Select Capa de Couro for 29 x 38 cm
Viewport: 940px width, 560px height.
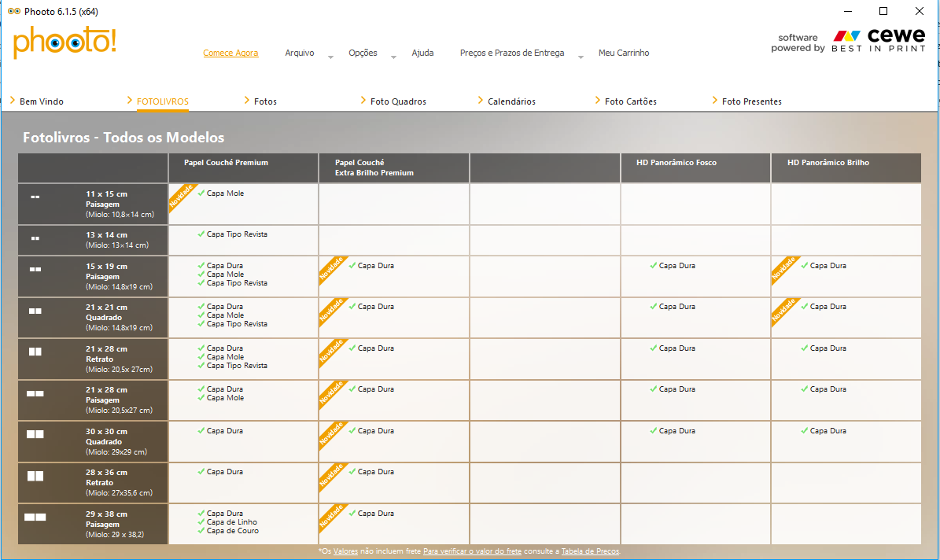(232, 531)
